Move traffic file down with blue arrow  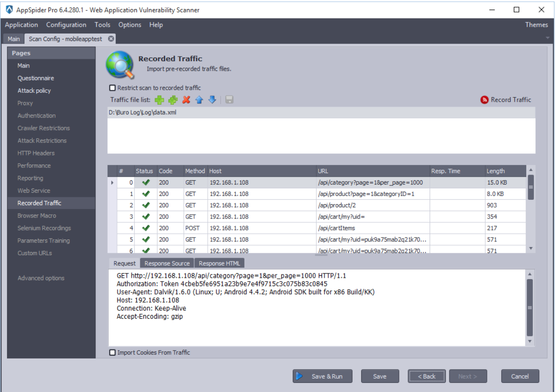(212, 100)
